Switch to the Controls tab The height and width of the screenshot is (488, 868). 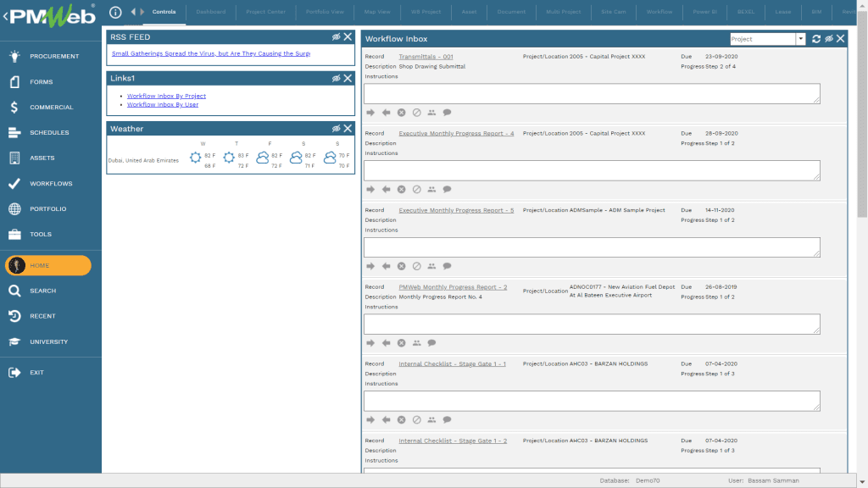point(164,12)
